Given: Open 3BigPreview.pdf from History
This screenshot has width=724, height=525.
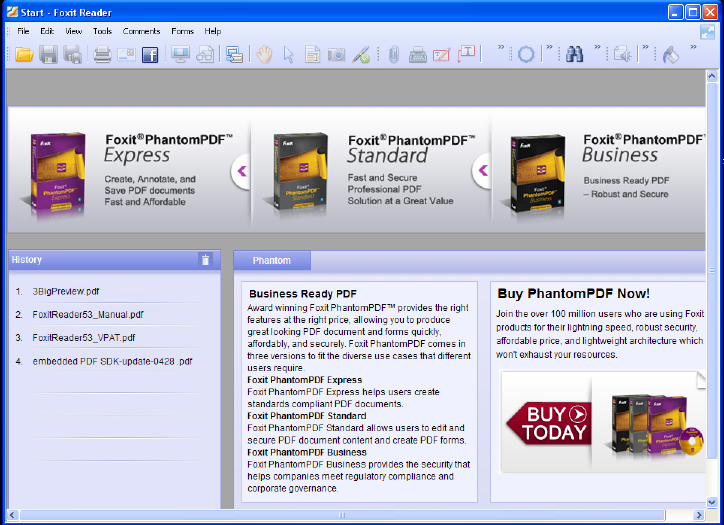Looking at the screenshot, I should click(66, 291).
